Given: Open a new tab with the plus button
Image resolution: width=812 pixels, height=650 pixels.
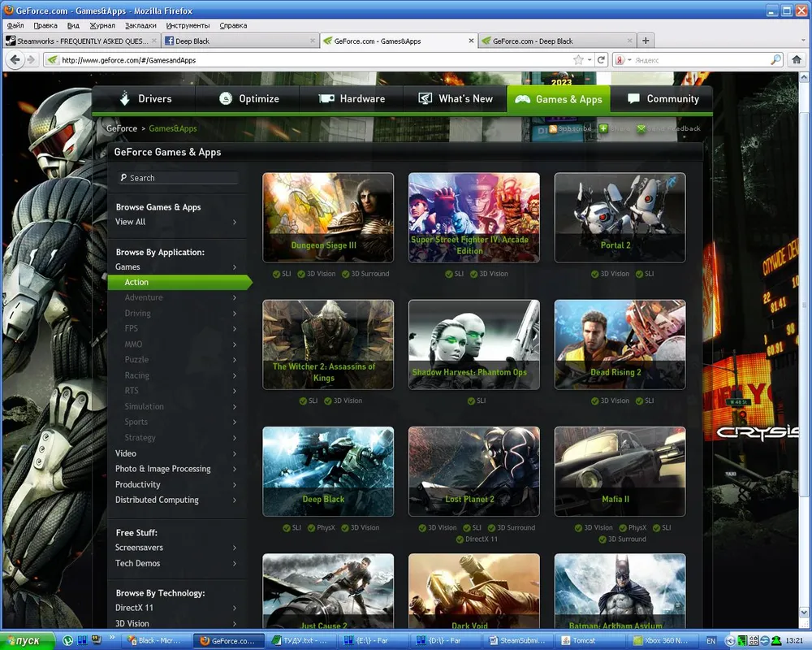Looking at the screenshot, I should (x=646, y=41).
